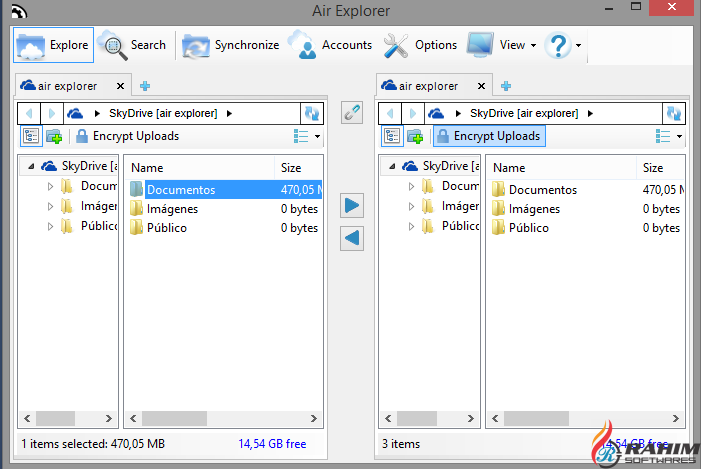Toggle folder tree view in right pane
701x469 pixels.
[392, 136]
